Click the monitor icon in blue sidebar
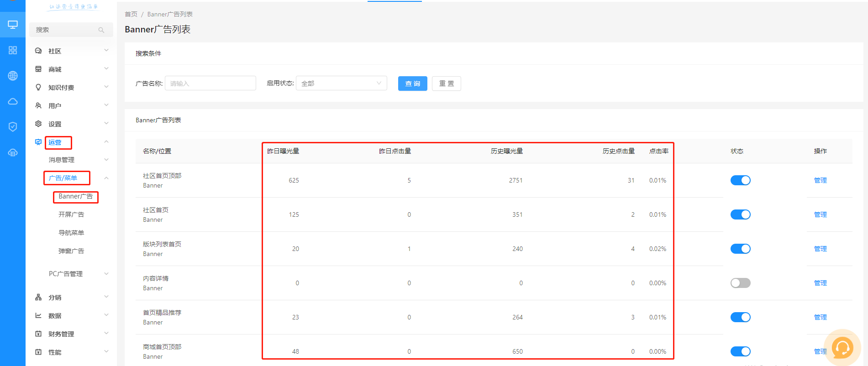This screenshot has width=868, height=366. coord(13,25)
